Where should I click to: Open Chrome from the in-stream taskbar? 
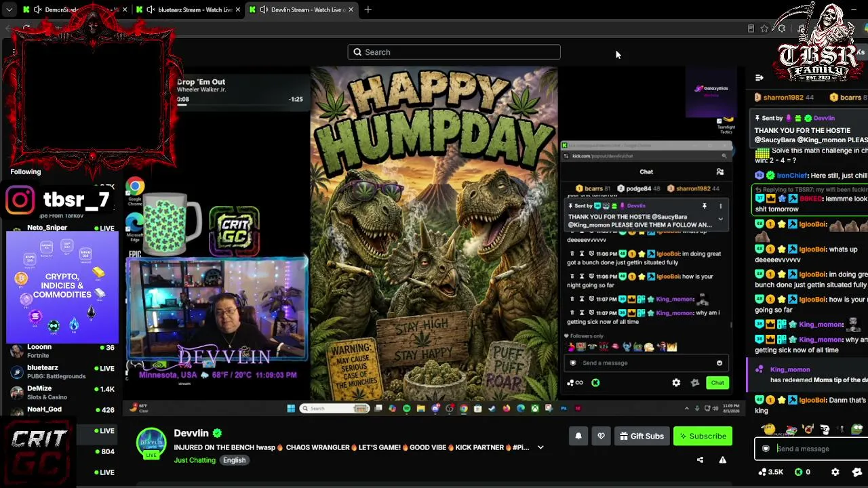click(464, 409)
